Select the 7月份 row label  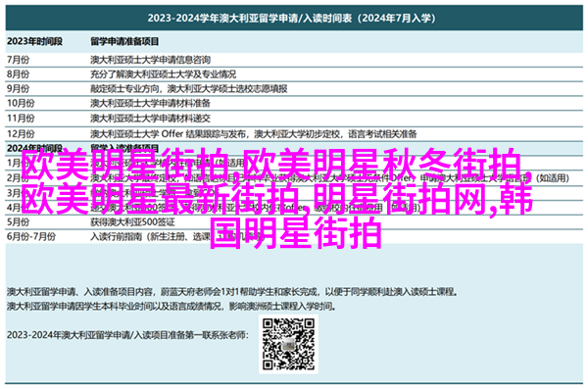coord(18,60)
